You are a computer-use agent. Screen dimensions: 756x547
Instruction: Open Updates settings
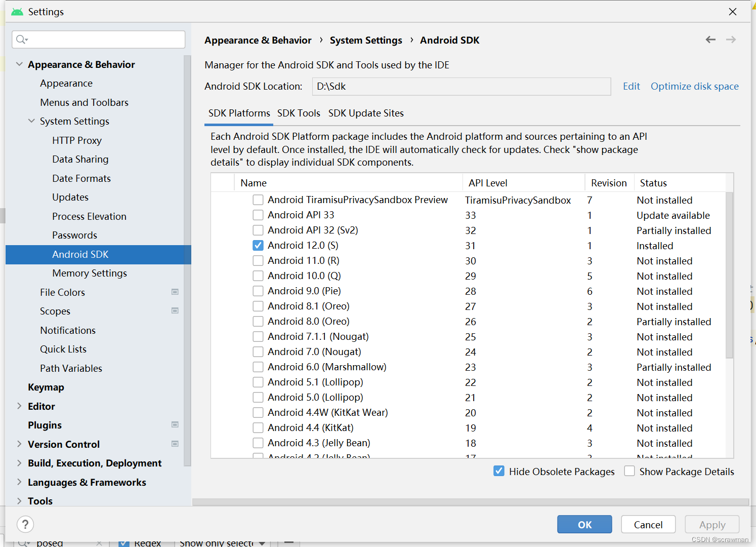tap(70, 197)
